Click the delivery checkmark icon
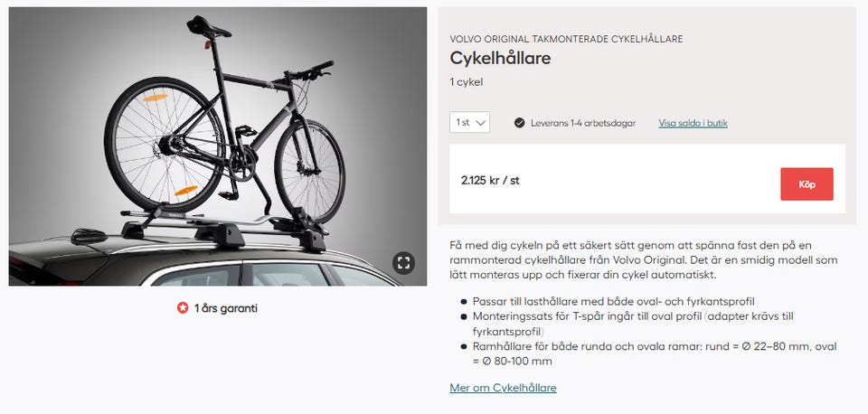This screenshot has width=868, height=414. coord(519,123)
